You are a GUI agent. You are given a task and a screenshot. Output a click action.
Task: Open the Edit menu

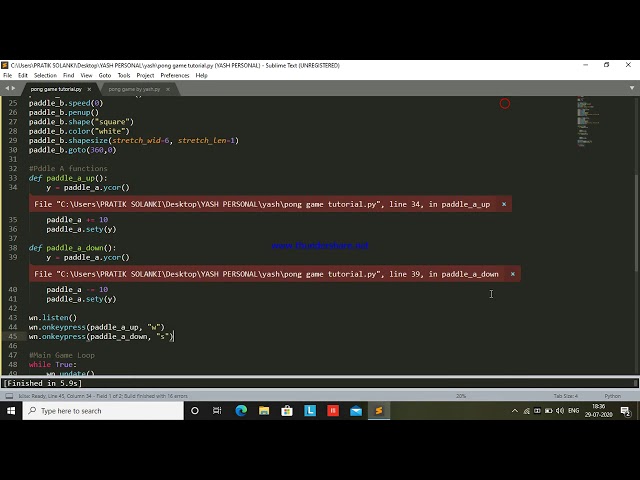tap(23, 76)
